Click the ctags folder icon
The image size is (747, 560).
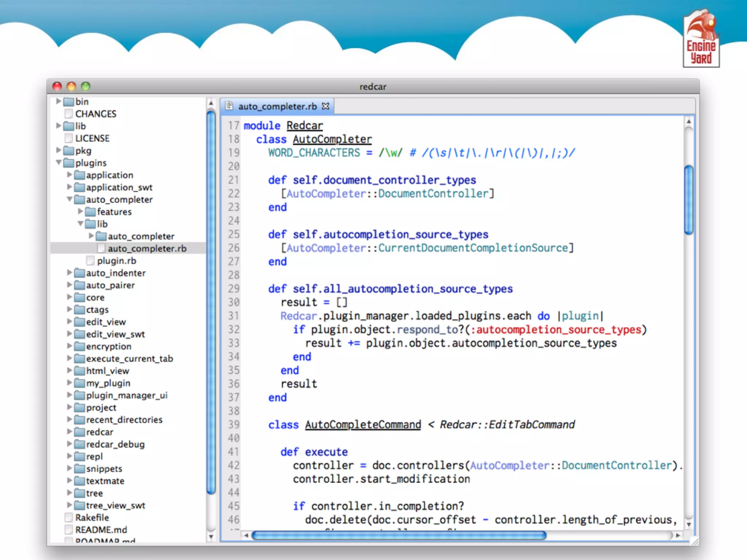[80, 310]
